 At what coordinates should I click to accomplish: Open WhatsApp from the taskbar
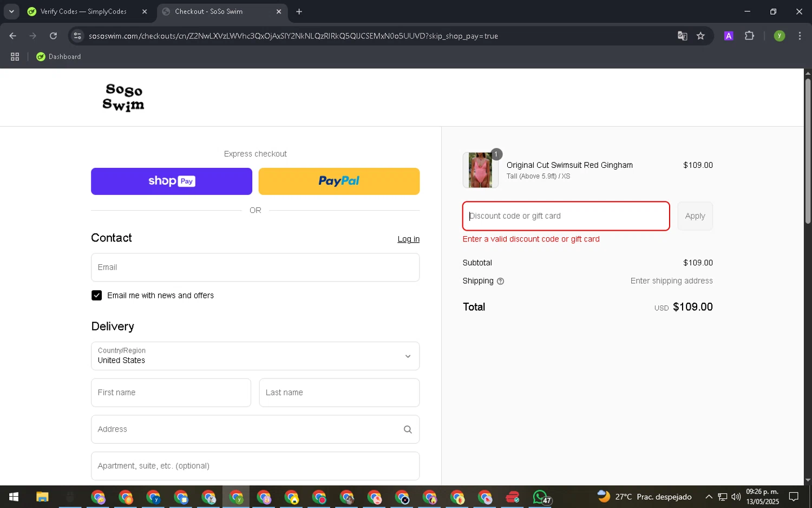(541, 497)
